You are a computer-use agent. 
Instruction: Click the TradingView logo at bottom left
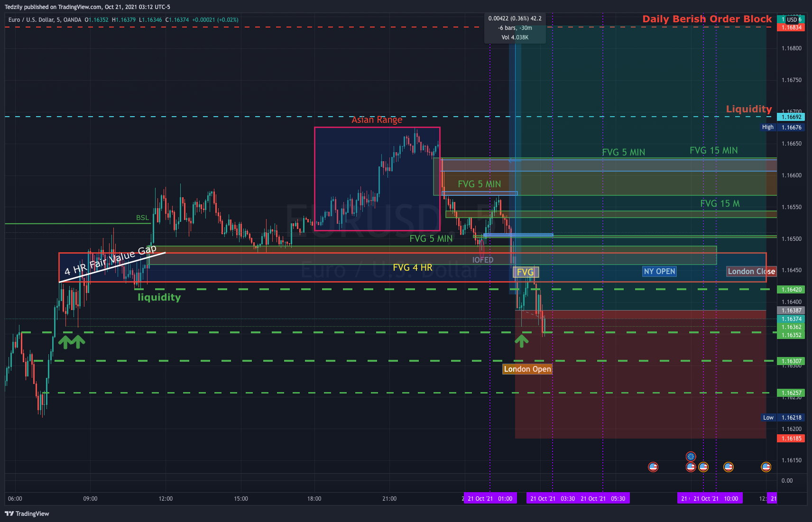coord(27,513)
